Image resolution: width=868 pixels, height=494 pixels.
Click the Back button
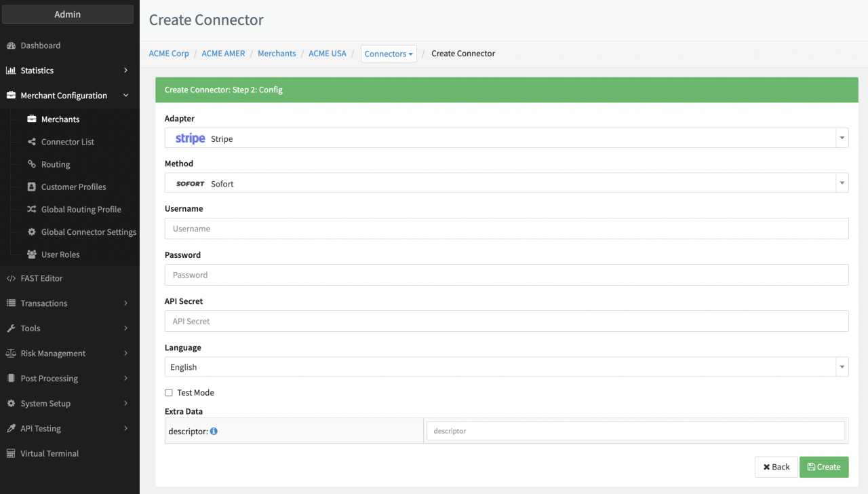click(776, 467)
